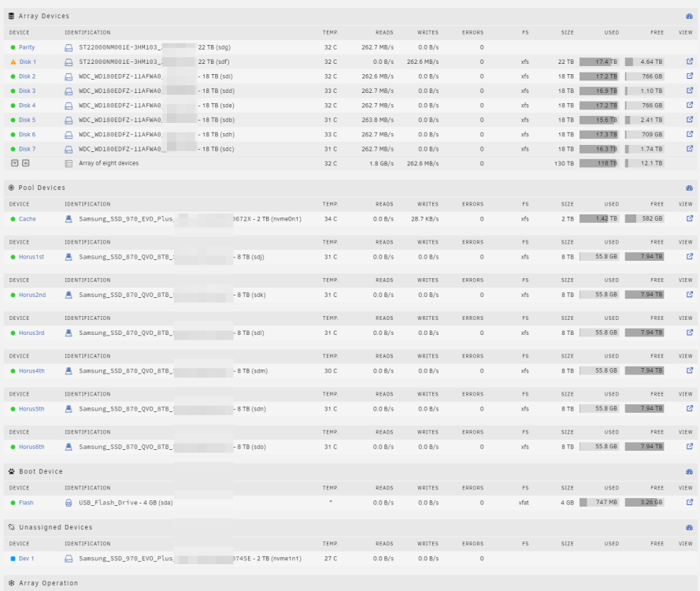Open the Disk 1 device settings link
Screen dimensions: 700x591
(x=28, y=61)
